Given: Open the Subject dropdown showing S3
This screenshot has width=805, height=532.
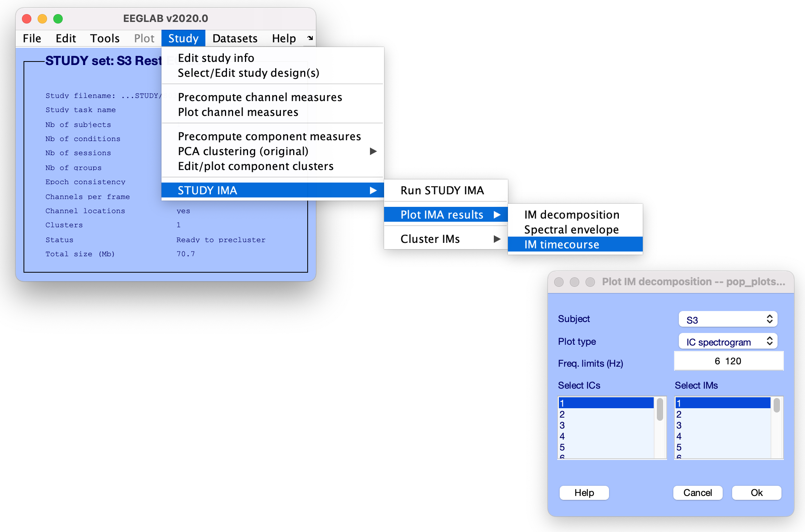Looking at the screenshot, I should point(728,319).
